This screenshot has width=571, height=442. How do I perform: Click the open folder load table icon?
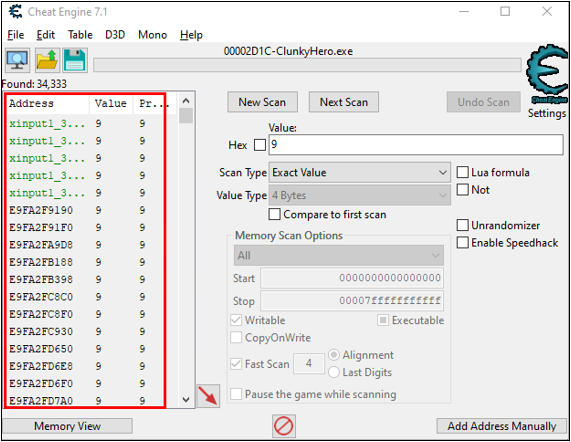[x=47, y=60]
